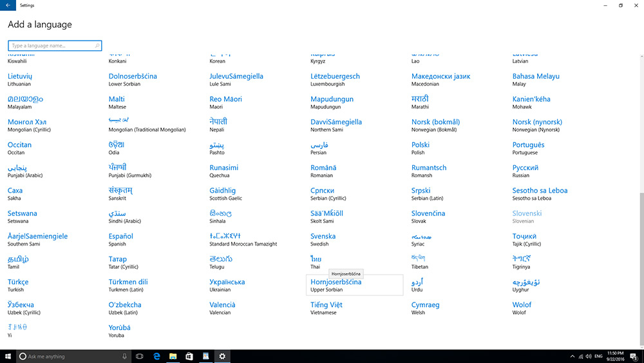Click the Cortana microphone icon

click(x=124, y=357)
